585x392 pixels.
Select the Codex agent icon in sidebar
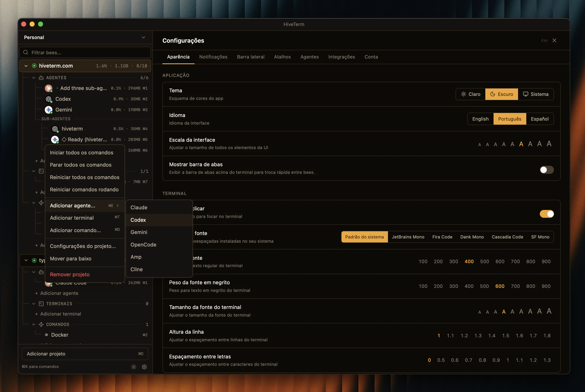[49, 99]
